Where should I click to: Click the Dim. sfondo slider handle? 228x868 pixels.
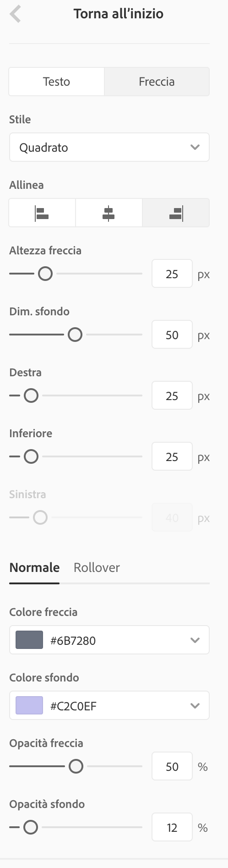point(75,335)
